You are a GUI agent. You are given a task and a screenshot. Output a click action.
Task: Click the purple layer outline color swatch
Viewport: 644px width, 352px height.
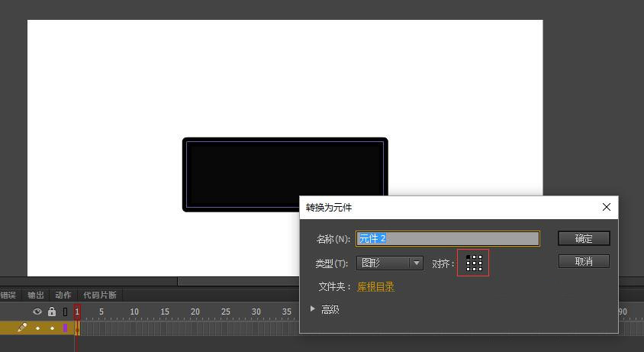[x=65, y=328]
